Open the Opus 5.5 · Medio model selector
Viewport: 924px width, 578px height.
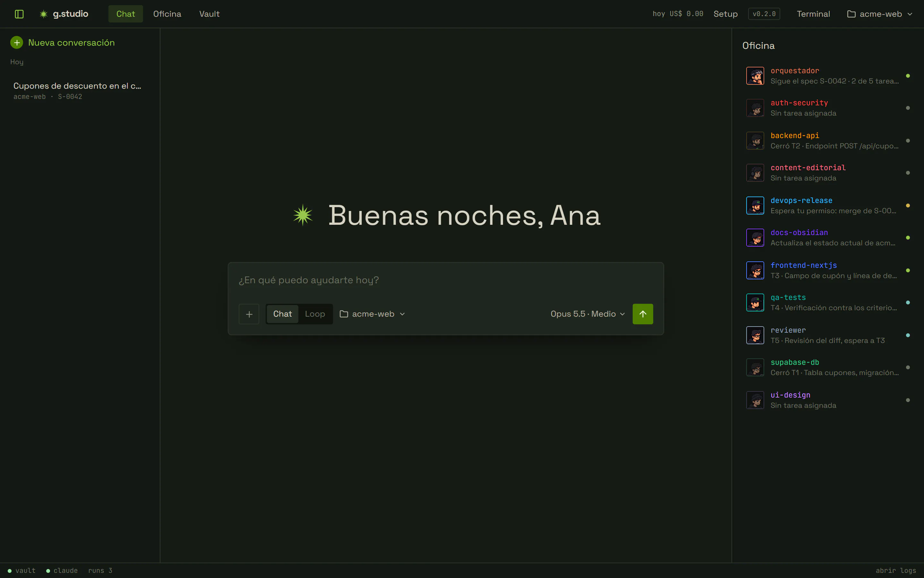click(x=588, y=314)
